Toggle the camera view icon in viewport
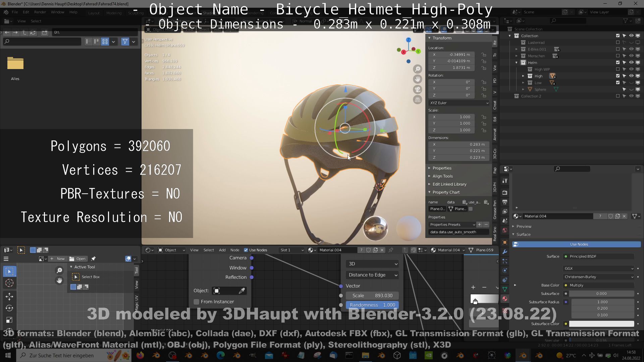644x362 pixels. tap(418, 89)
